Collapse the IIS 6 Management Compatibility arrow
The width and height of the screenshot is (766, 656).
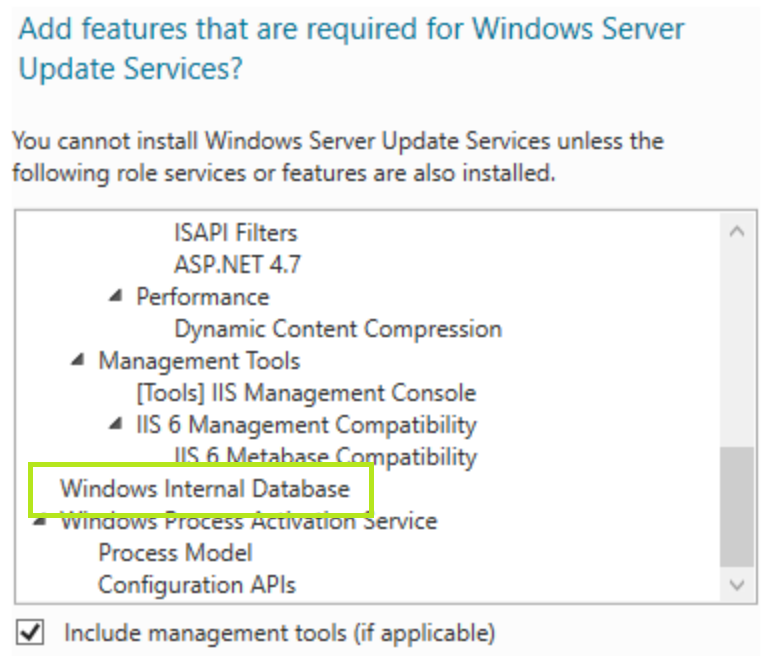[116, 424]
